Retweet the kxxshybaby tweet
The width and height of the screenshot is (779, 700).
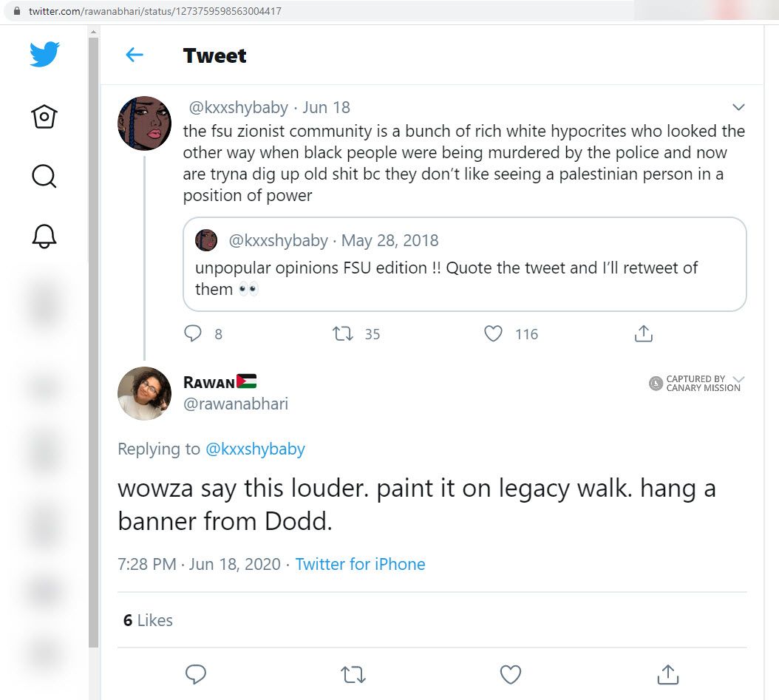click(343, 333)
